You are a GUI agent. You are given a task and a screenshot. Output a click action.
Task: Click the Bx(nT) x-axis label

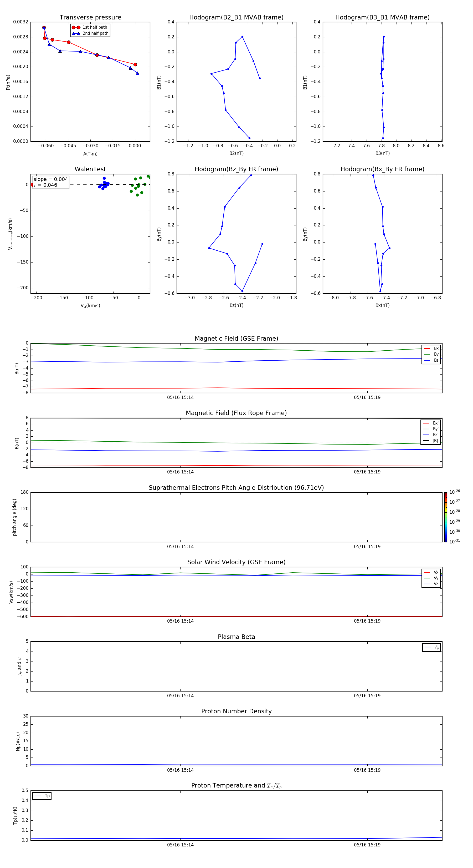tap(382, 305)
